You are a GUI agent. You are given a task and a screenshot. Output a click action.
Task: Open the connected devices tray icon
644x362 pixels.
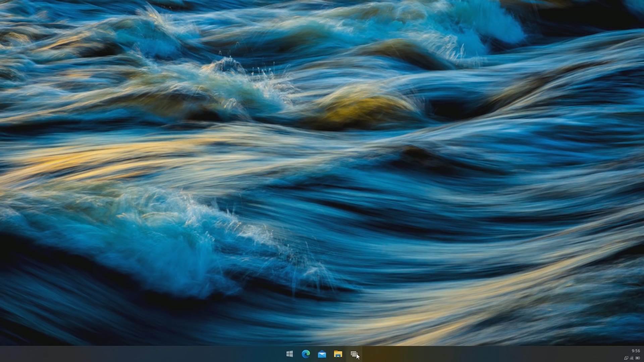626,358
